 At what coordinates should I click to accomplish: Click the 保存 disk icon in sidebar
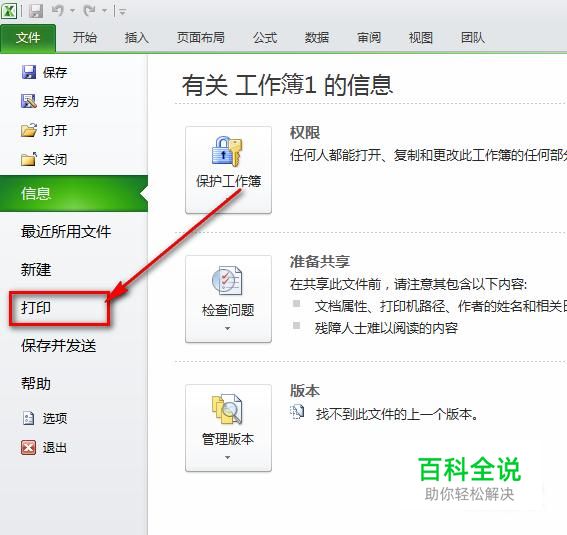29,72
